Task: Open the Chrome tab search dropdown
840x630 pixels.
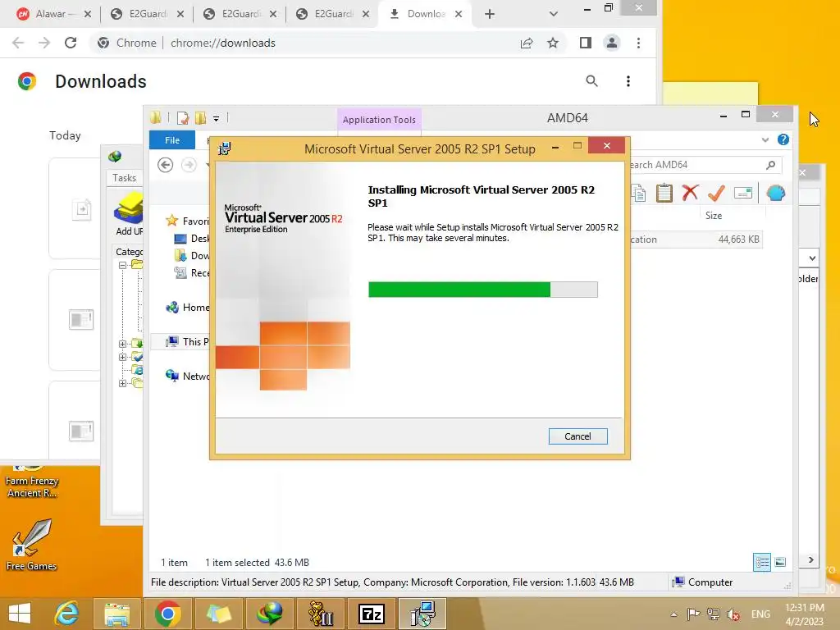Action: (x=554, y=14)
